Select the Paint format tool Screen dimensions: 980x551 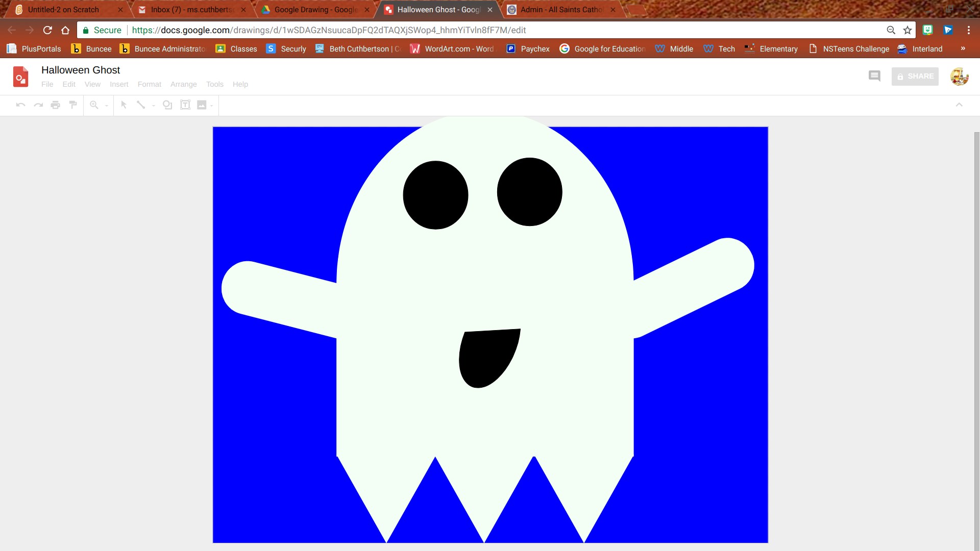tap(72, 105)
